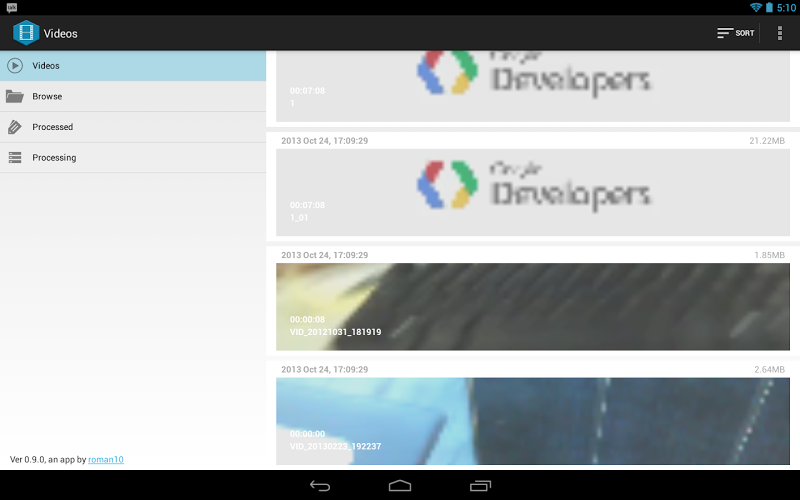Open video VID_20121031_181919

tap(533, 307)
